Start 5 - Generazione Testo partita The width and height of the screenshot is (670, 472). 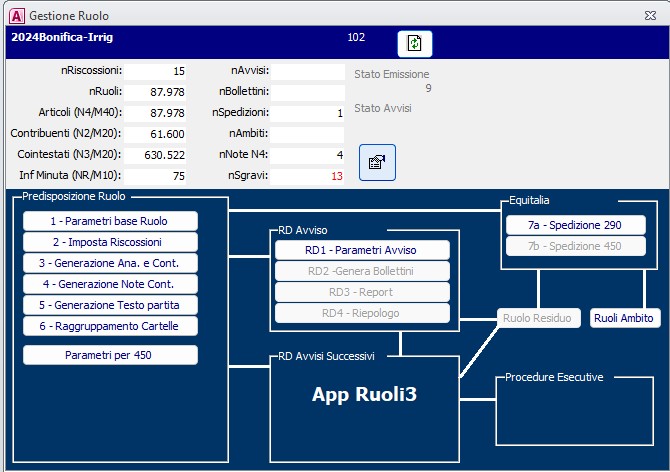(110, 305)
